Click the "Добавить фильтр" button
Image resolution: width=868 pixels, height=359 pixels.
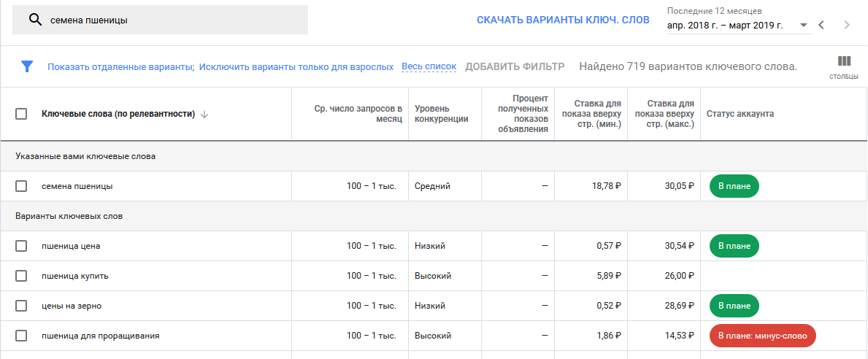pyautogui.click(x=515, y=66)
